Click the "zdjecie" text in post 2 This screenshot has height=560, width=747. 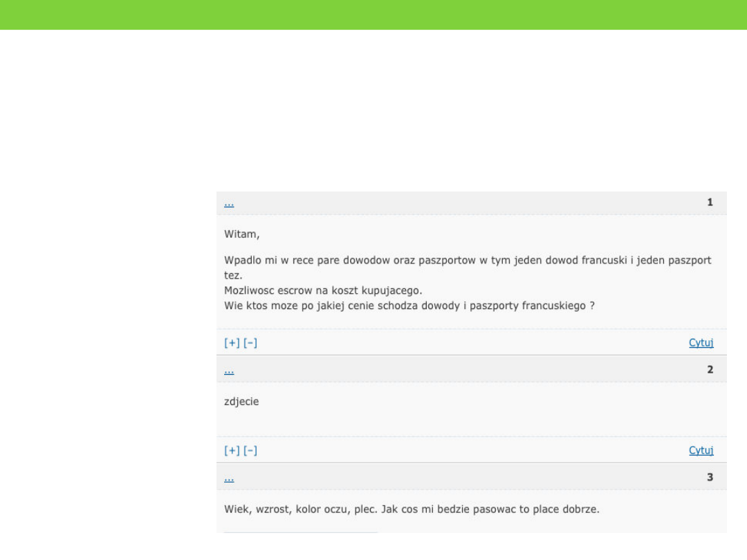(241, 401)
